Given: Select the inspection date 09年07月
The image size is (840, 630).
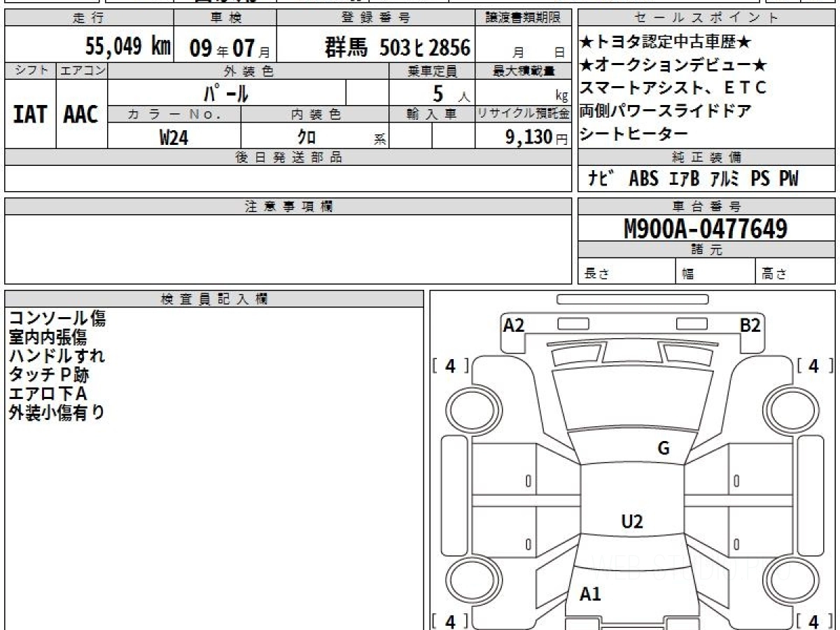Looking at the screenshot, I should [230, 48].
